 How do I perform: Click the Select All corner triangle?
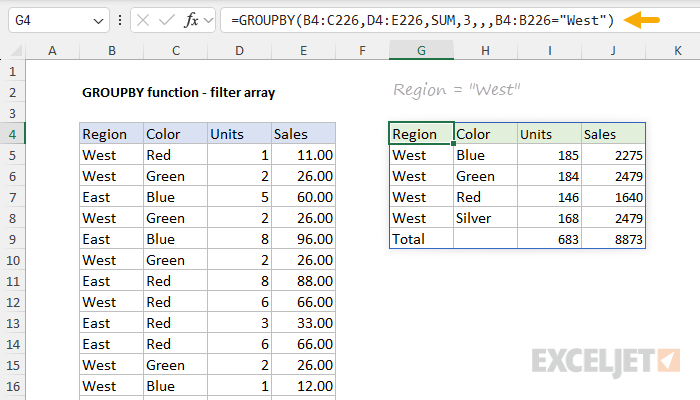coord(17,51)
